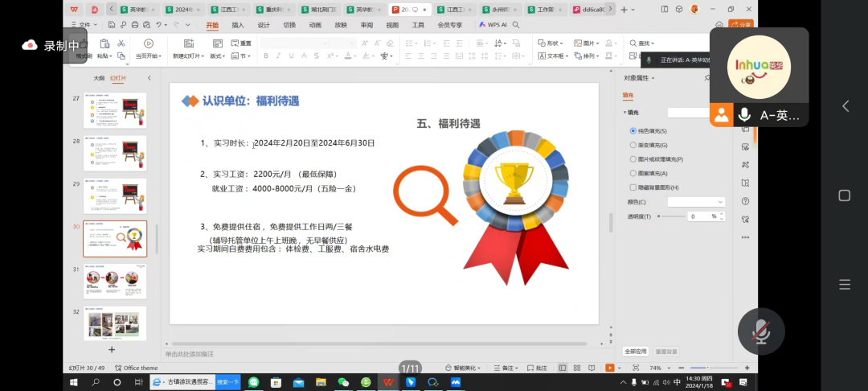Image resolution: width=868 pixels, height=391 pixels.
Task: Collapse the fill (填充) section triangle
Action: 625,113
